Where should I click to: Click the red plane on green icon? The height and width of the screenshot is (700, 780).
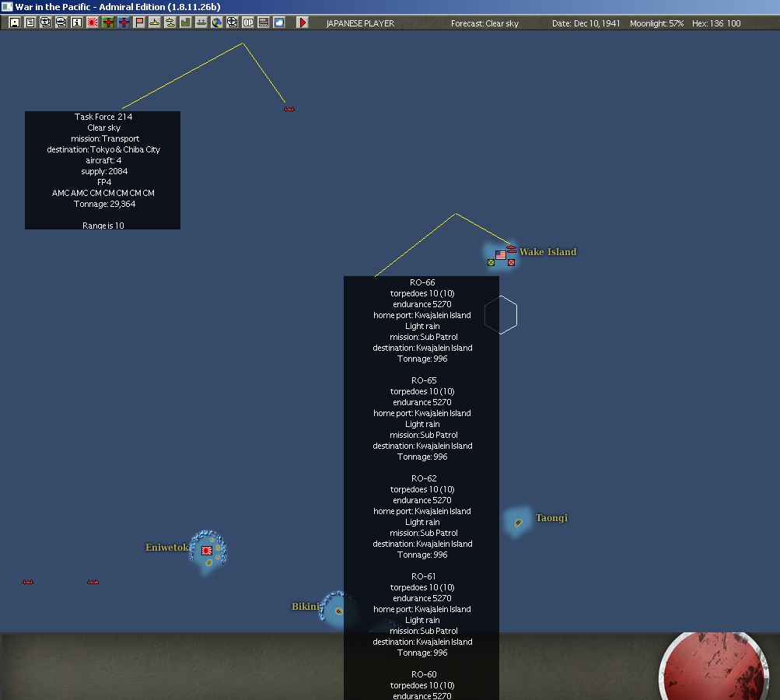(108, 23)
